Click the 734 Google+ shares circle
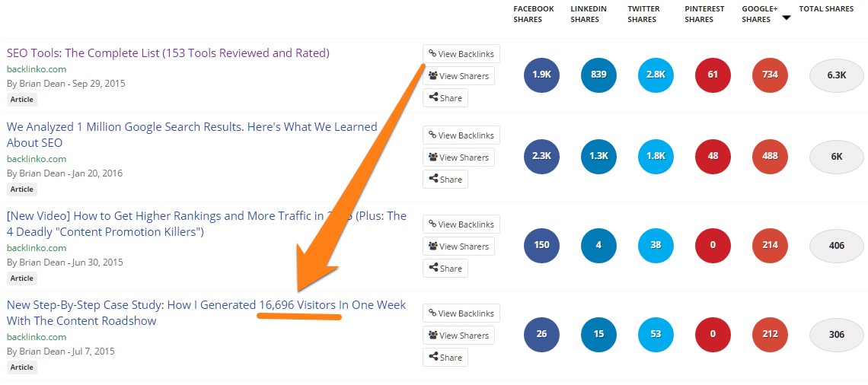Screen dimensions: 868x385 tap(770, 74)
